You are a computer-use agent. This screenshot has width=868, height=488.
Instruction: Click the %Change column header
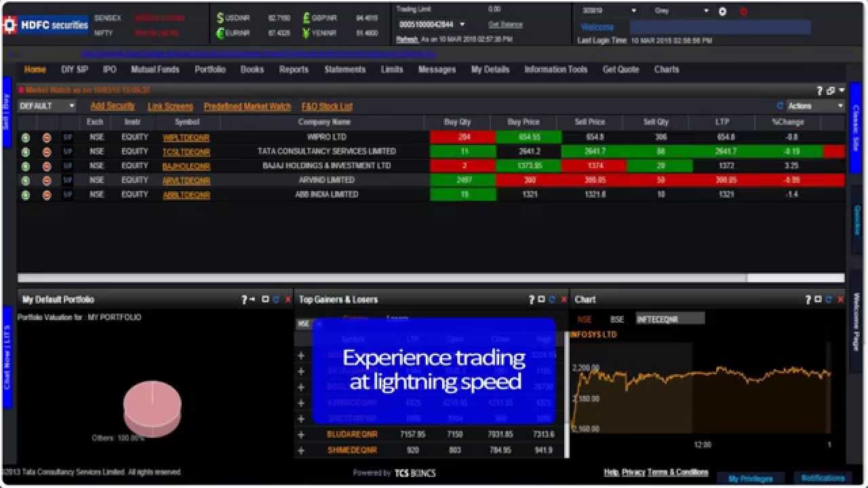pos(788,123)
